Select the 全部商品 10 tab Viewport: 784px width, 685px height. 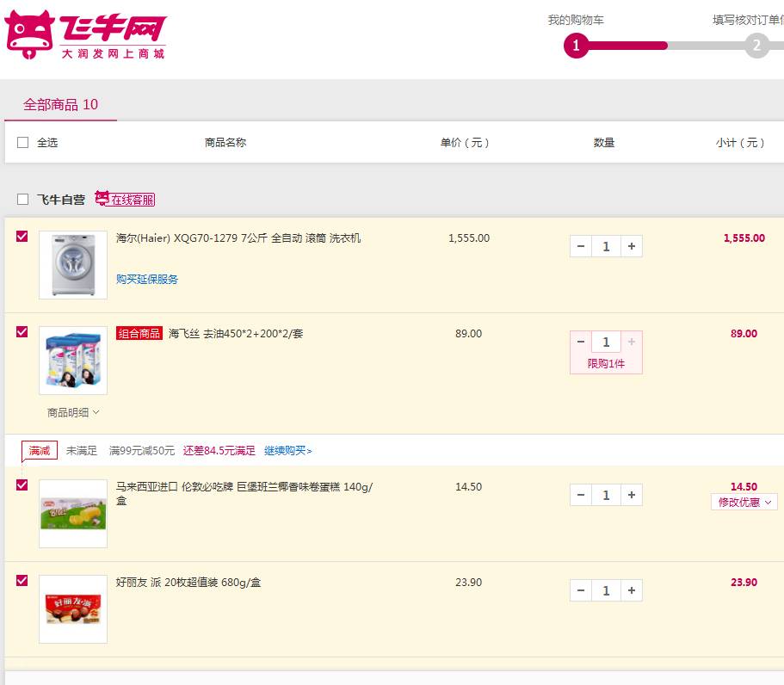[x=60, y=104]
